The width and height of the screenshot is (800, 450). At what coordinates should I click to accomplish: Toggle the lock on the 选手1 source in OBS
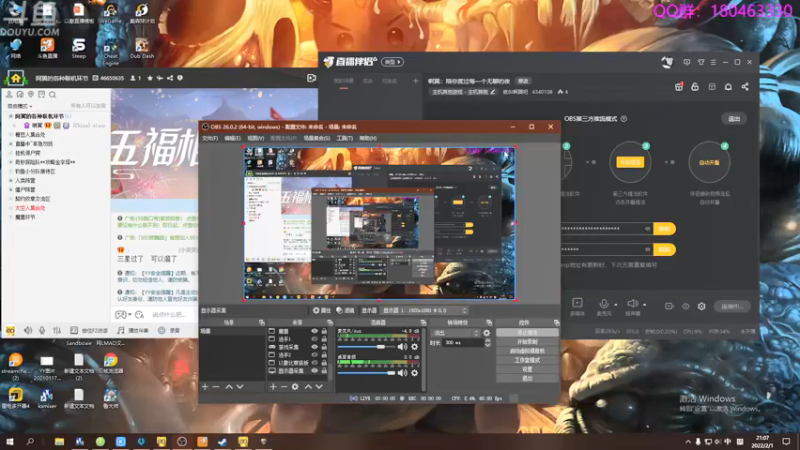(x=324, y=339)
